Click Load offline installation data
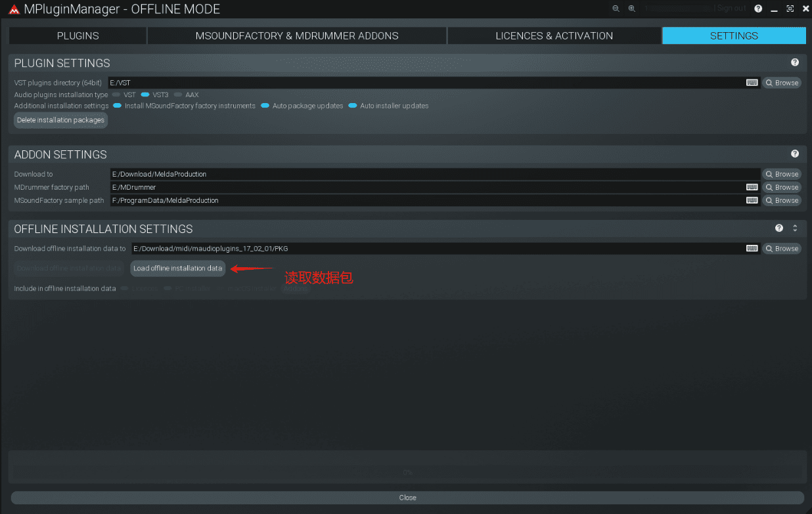Viewport: 812px width, 514px height. click(177, 268)
